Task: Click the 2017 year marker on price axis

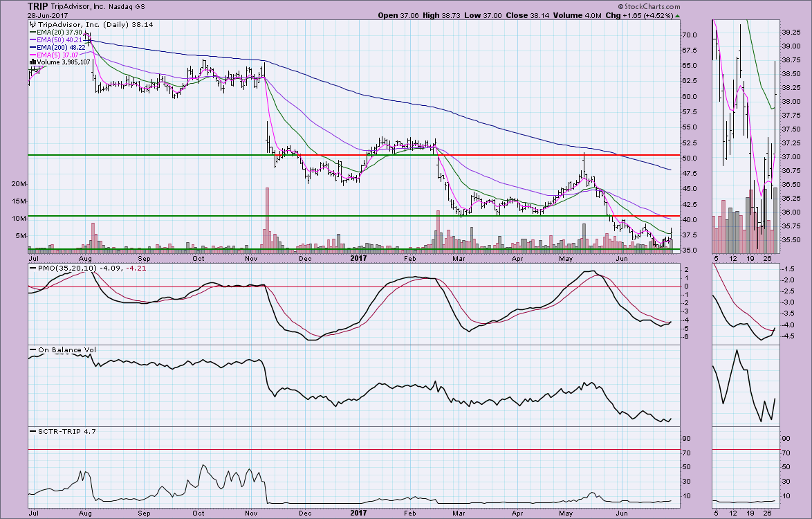Action: pyautogui.click(x=357, y=259)
